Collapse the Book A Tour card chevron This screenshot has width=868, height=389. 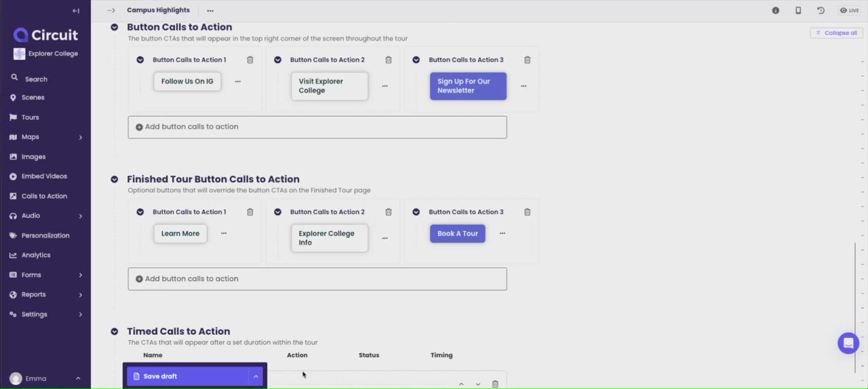416,212
